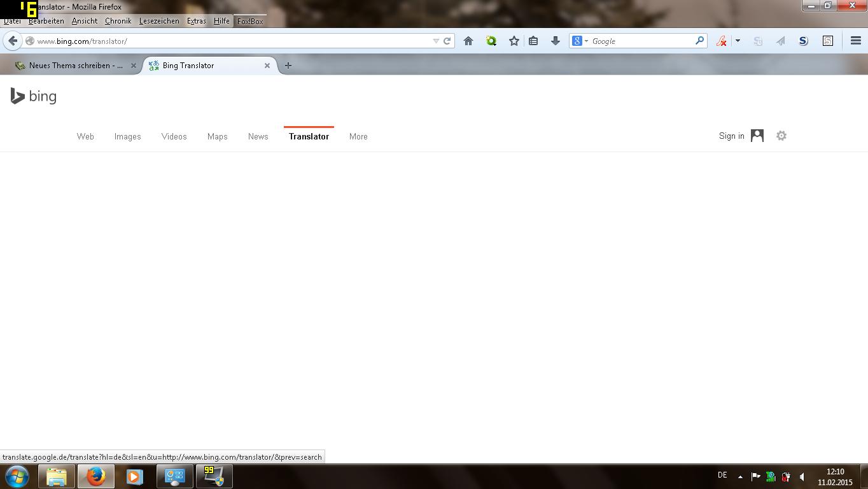This screenshot has width=868, height=489.
Task: Open address bar history dropdown arrow
Action: point(436,41)
